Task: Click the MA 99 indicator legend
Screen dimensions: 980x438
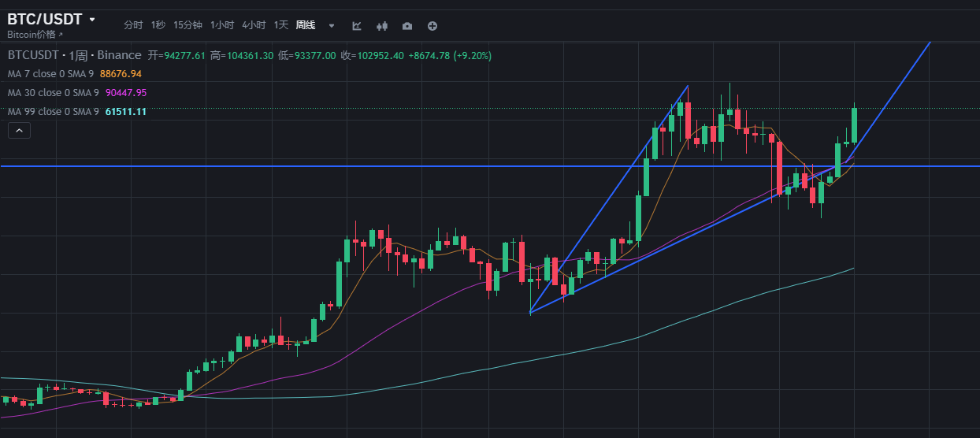Action: (53, 112)
